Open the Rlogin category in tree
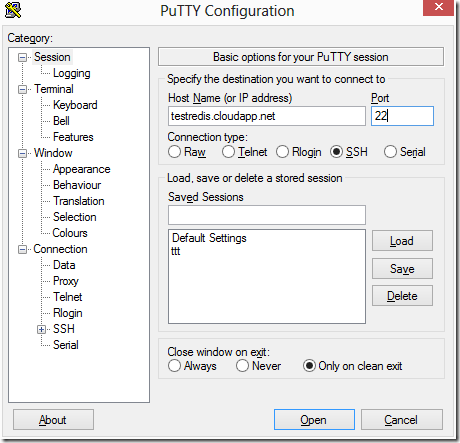The height and width of the screenshot is (443, 460). [68, 313]
